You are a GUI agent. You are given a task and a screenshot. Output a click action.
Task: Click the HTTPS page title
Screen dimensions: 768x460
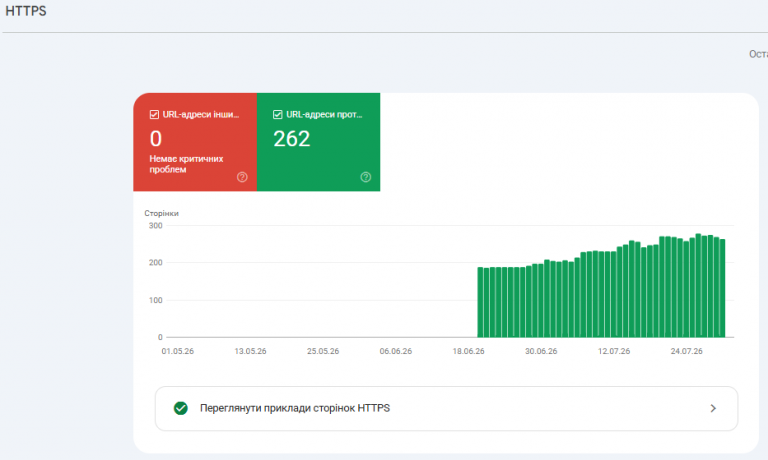[25, 11]
